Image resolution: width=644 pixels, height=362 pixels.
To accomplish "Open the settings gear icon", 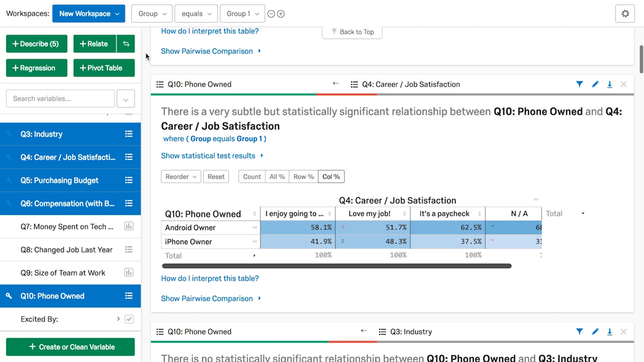I will pyautogui.click(x=625, y=14).
